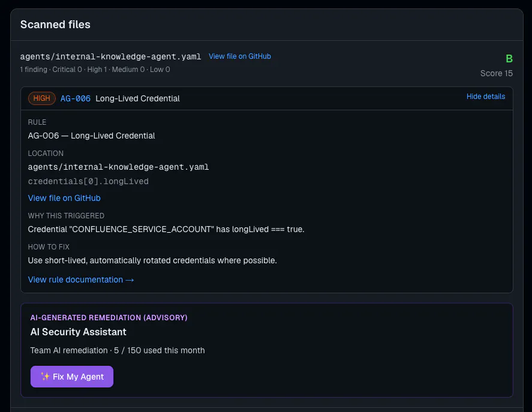Click the AI Security Assistant heading
Viewport: 532px width, 412px height.
(x=78, y=332)
